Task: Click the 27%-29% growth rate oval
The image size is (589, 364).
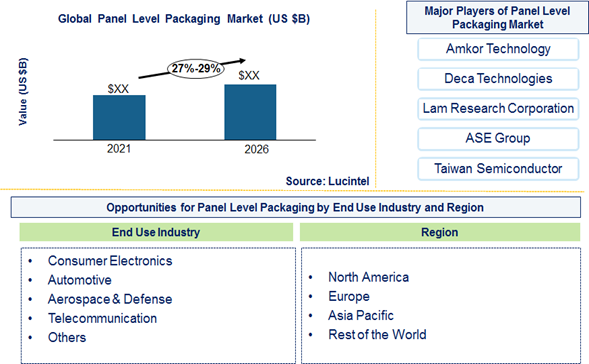Action: pos(196,69)
